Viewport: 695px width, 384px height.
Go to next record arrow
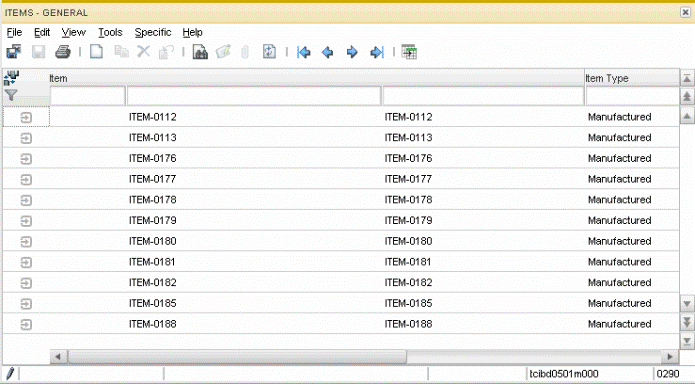352,52
